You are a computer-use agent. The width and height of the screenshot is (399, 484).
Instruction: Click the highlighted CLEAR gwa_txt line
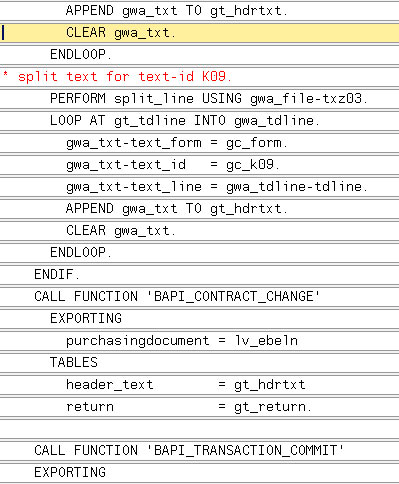[x=199, y=33]
